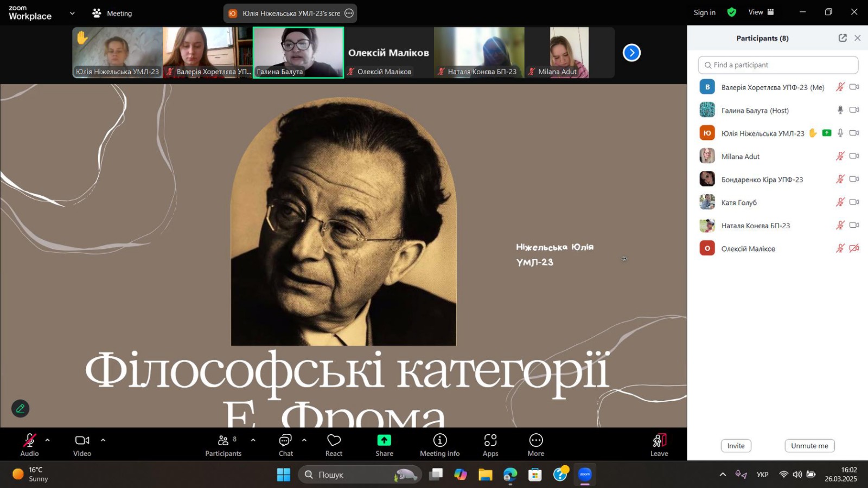868x488 pixels.
Task: Expand the audio options arrow
Action: coord(48,440)
